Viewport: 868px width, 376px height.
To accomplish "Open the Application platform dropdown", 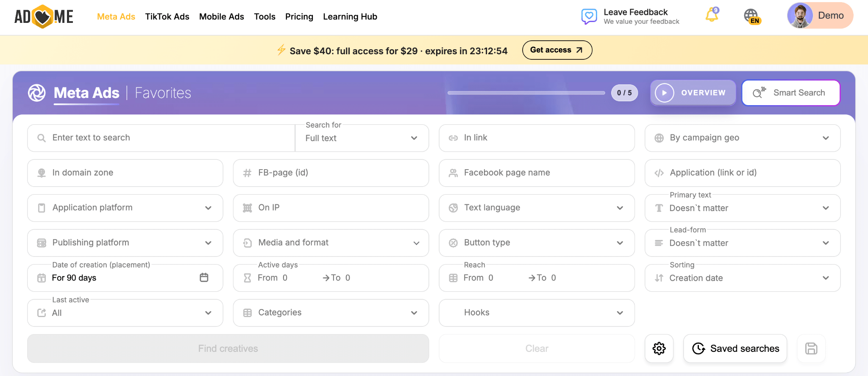I will 125,208.
